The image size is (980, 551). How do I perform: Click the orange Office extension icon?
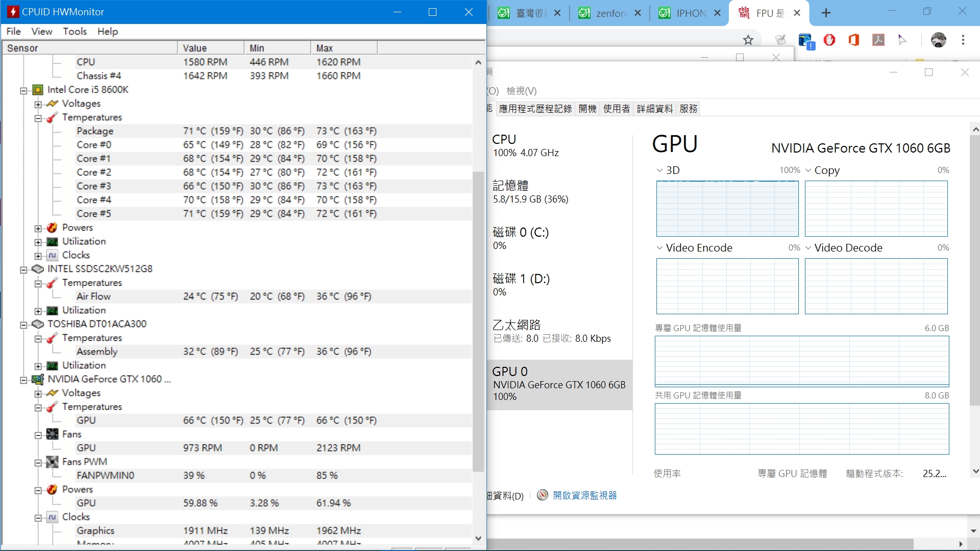click(854, 39)
